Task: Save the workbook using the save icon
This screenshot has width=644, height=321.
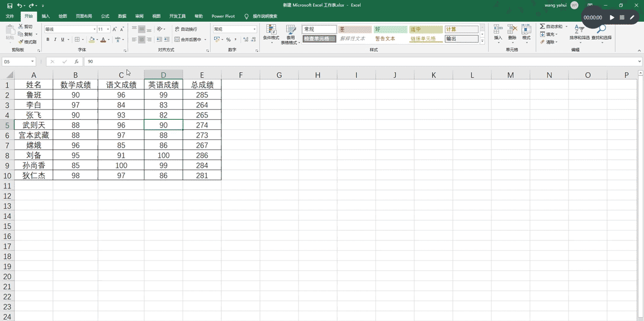Action: pos(10,6)
